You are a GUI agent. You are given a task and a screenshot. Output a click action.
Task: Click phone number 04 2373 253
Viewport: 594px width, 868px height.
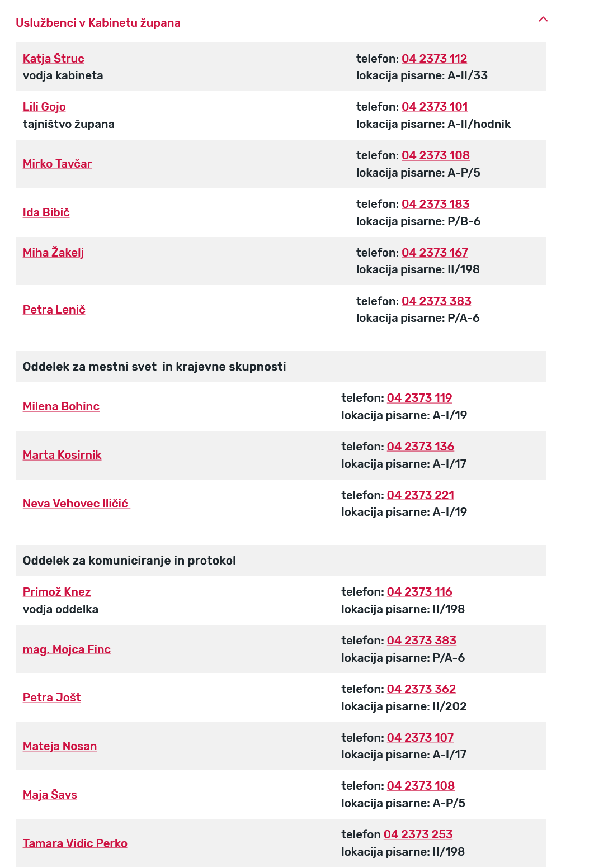point(418,834)
